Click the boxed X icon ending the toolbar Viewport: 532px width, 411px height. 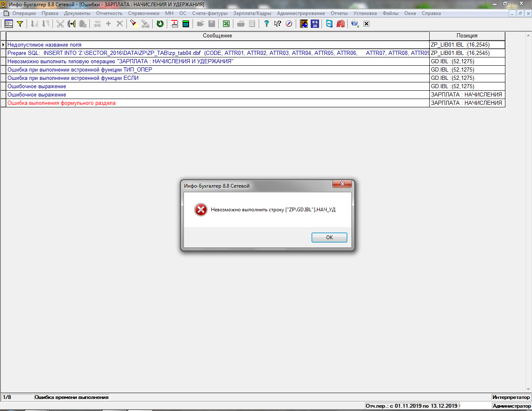click(366, 24)
